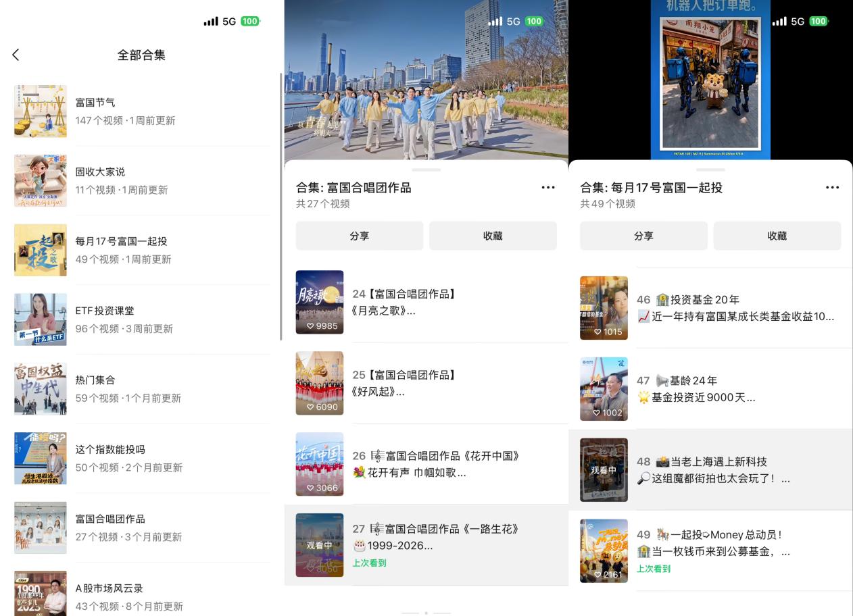This screenshot has width=853, height=616.
Task: Open the 富国节气 collection
Action: click(142, 111)
